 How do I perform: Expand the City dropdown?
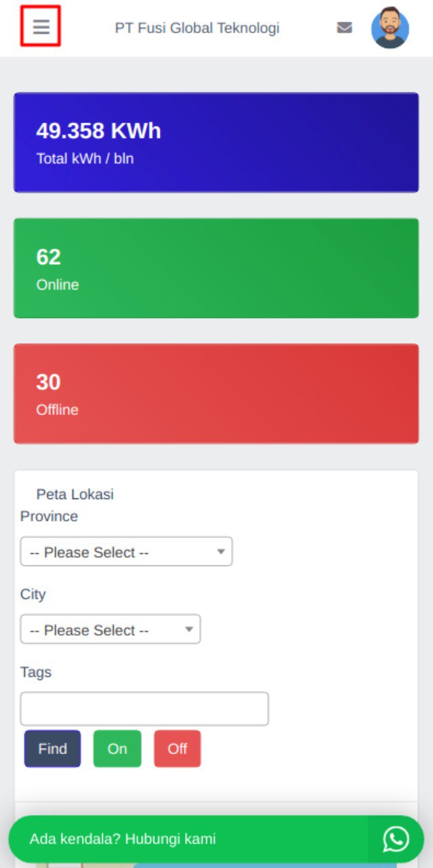click(x=110, y=630)
